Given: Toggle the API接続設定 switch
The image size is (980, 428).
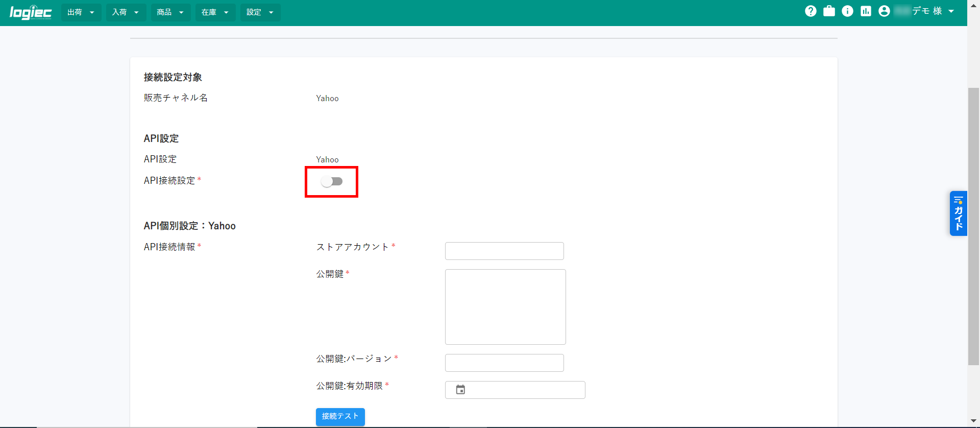Looking at the screenshot, I should click(x=332, y=181).
